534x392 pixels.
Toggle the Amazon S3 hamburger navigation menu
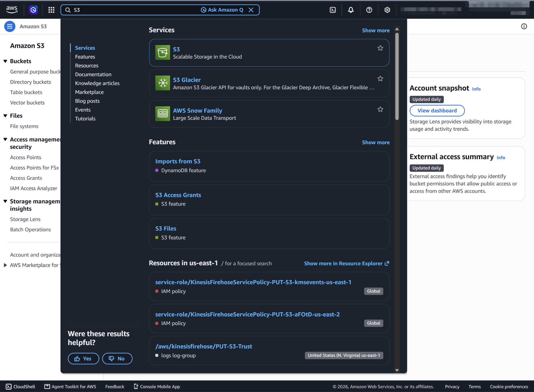[10, 26]
